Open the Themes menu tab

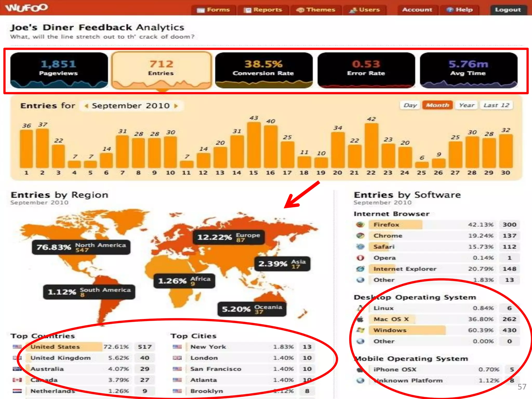click(316, 10)
